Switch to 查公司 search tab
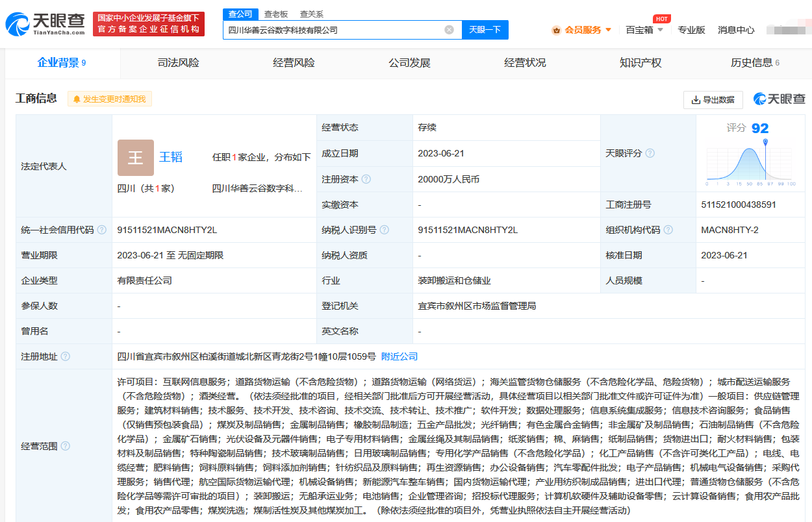This screenshot has height=522, width=812. point(240,14)
